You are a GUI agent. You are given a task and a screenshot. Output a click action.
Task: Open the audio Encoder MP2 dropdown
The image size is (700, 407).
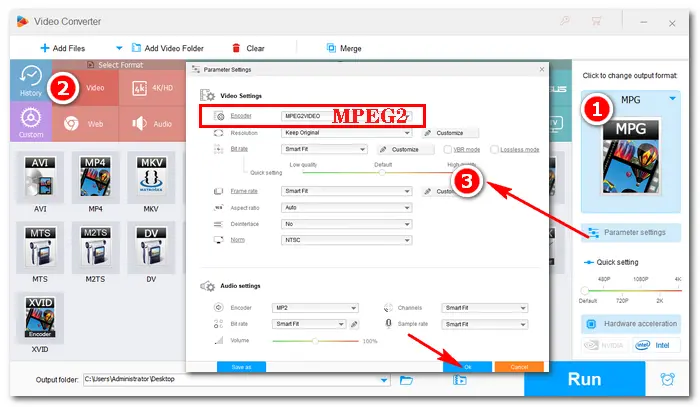(x=315, y=307)
